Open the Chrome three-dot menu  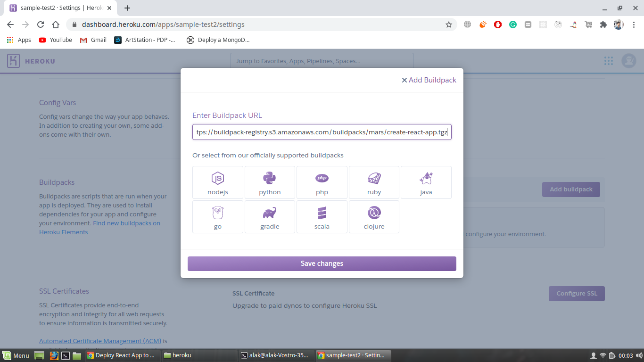[x=634, y=25]
